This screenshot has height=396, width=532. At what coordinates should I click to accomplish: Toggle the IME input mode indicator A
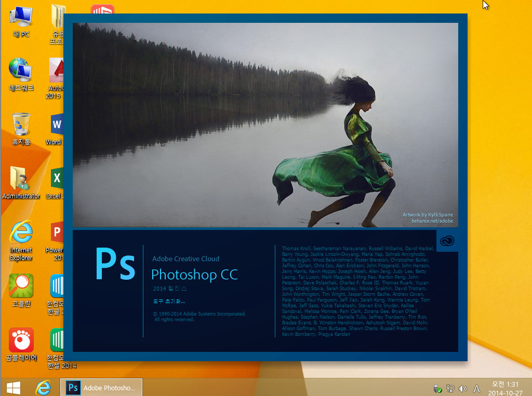tap(477, 389)
